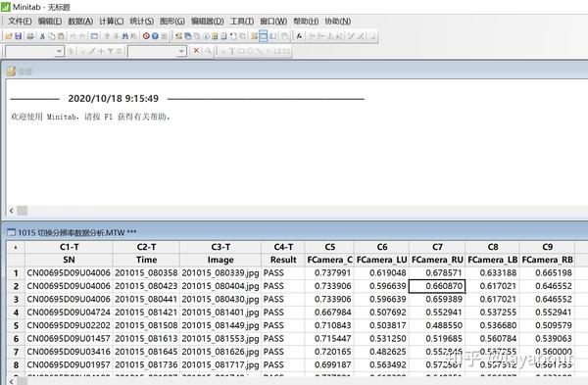
Task: Click the Show ReportPad icon
Action: [x=223, y=36]
